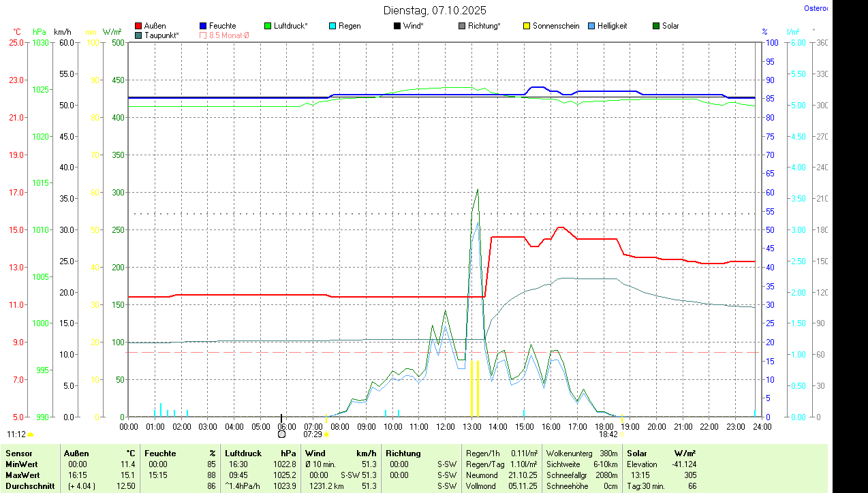
Task: Toggle the Taupunkt legend marker
Action: [138, 35]
